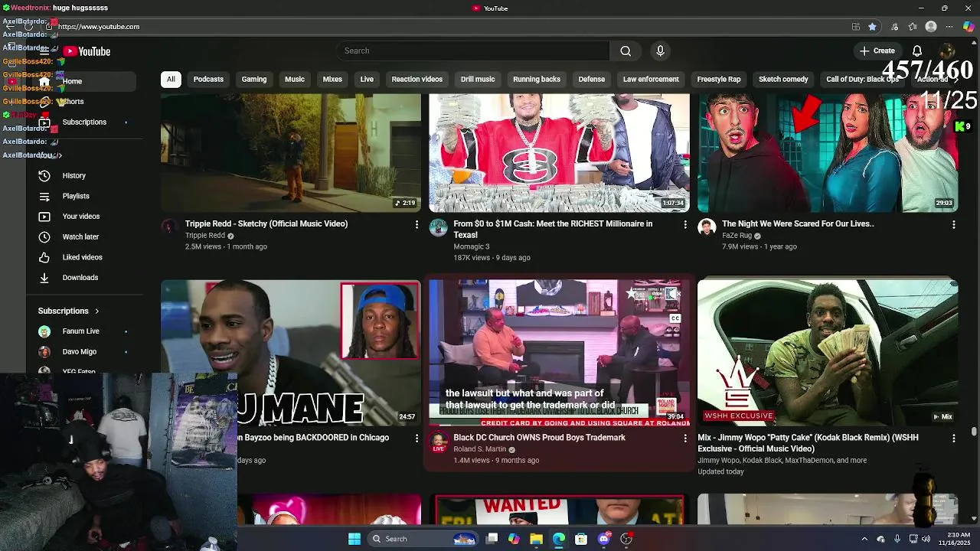Click the YouTube search input field
The image size is (980, 551).
473,51
